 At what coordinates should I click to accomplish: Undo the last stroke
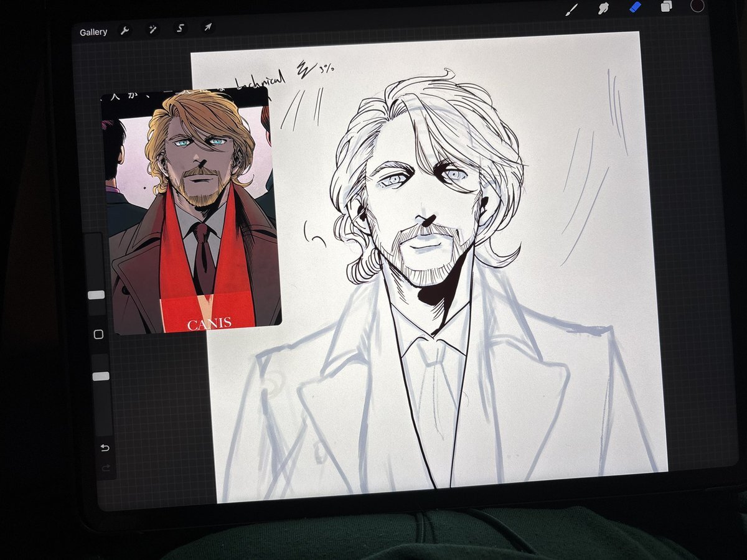tap(105, 448)
